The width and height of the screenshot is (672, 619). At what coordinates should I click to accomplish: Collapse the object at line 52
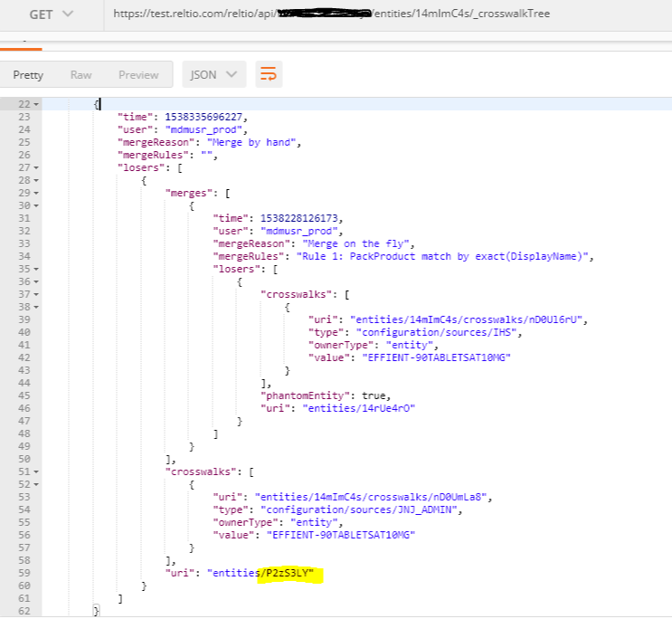(x=36, y=484)
